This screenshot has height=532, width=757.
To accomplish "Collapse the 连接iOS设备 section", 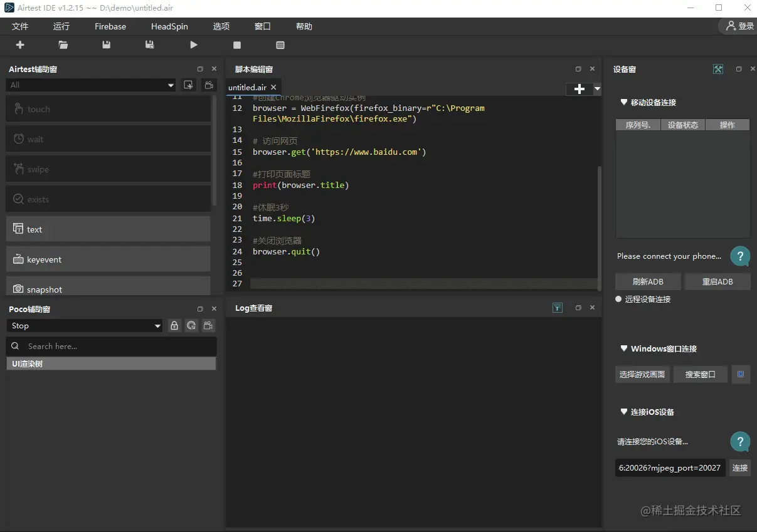I will tap(624, 412).
